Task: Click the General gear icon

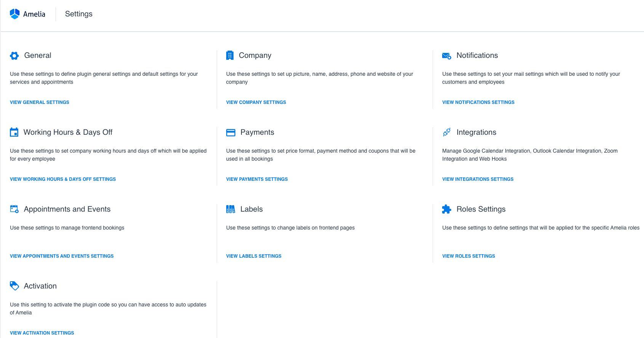Action: [x=14, y=56]
